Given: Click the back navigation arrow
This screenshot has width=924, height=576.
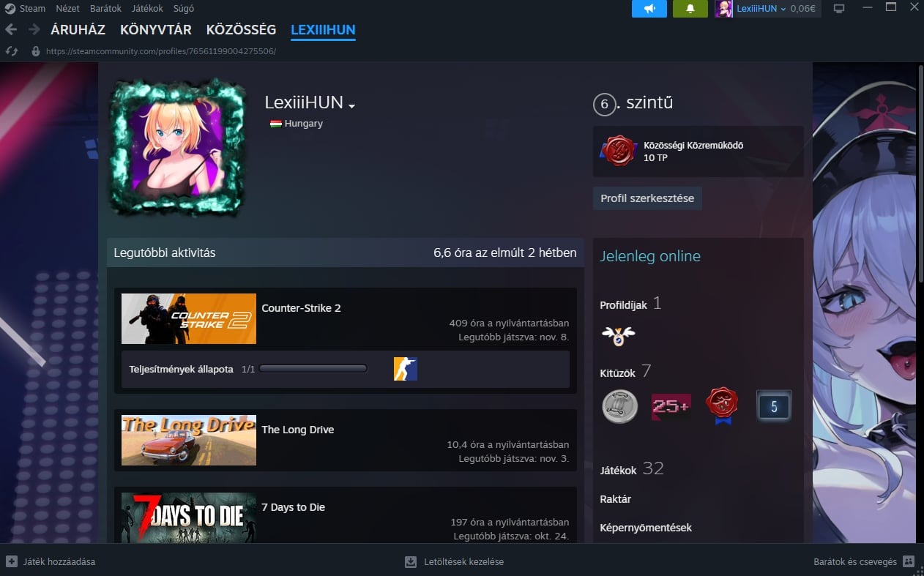Looking at the screenshot, I should (11, 30).
